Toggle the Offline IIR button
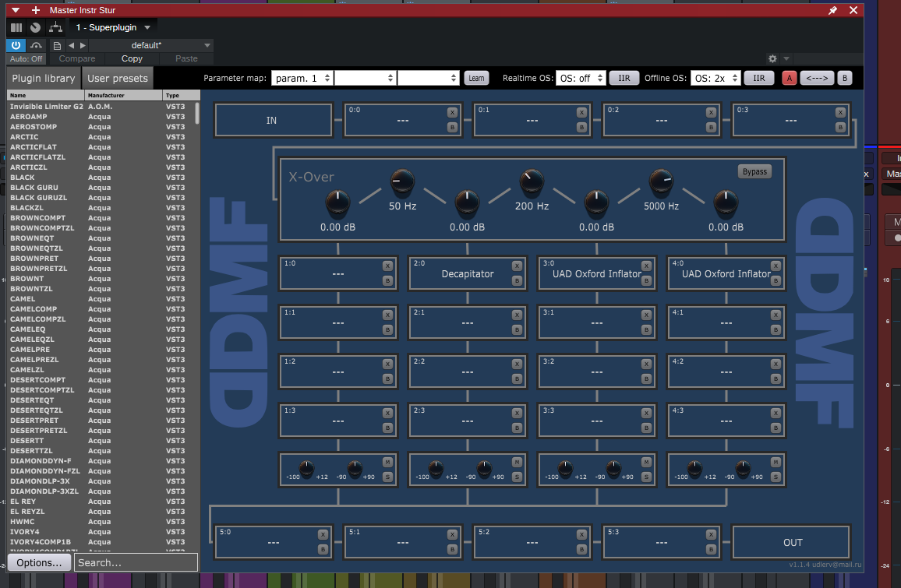 click(759, 78)
